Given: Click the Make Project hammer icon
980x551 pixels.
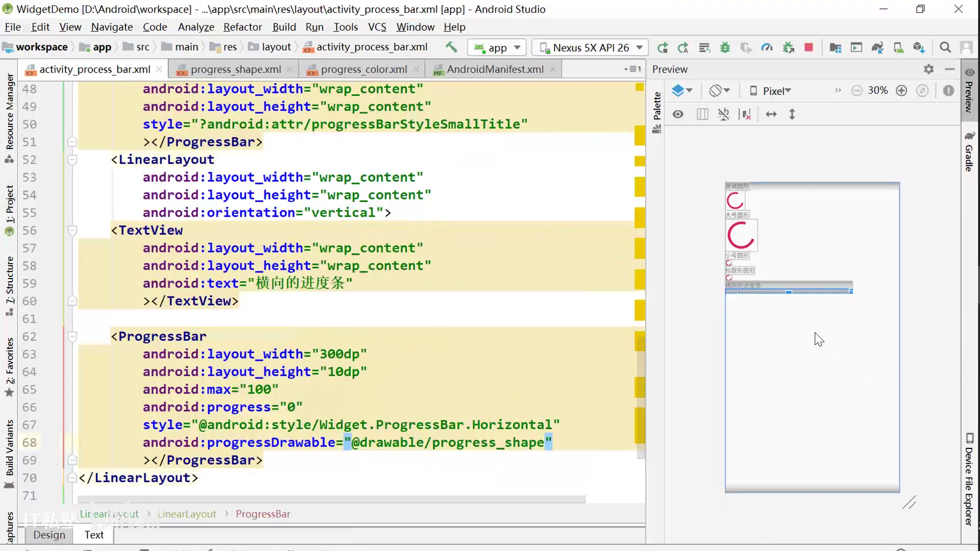Looking at the screenshot, I should [451, 47].
